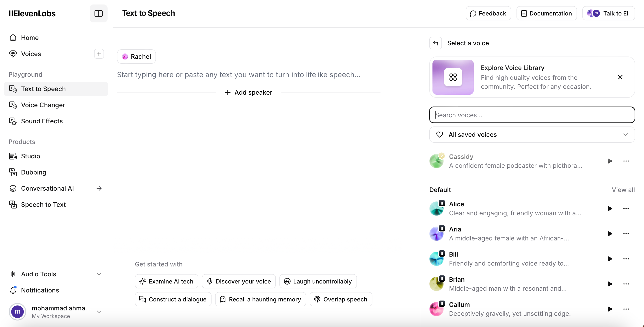The width and height of the screenshot is (644, 327).
Task: Click Examine AI tech suggestion
Action: point(166,281)
